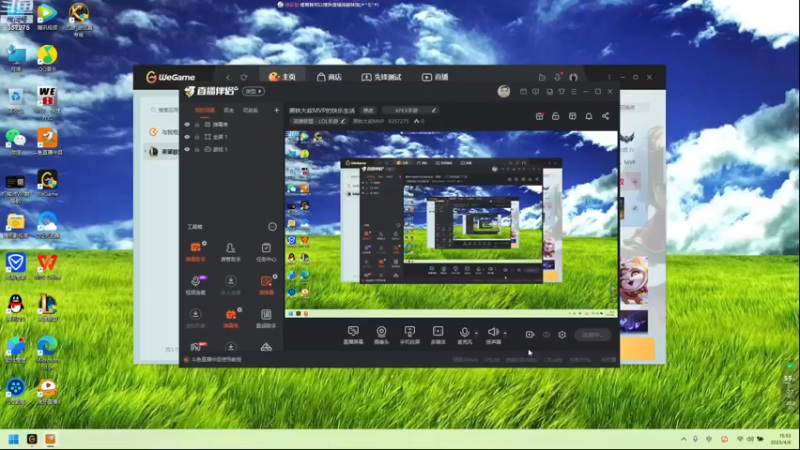Open the 任务中心 tool
Image resolution: width=800 pixels, height=450 pixels.
[x=266, y=252]
